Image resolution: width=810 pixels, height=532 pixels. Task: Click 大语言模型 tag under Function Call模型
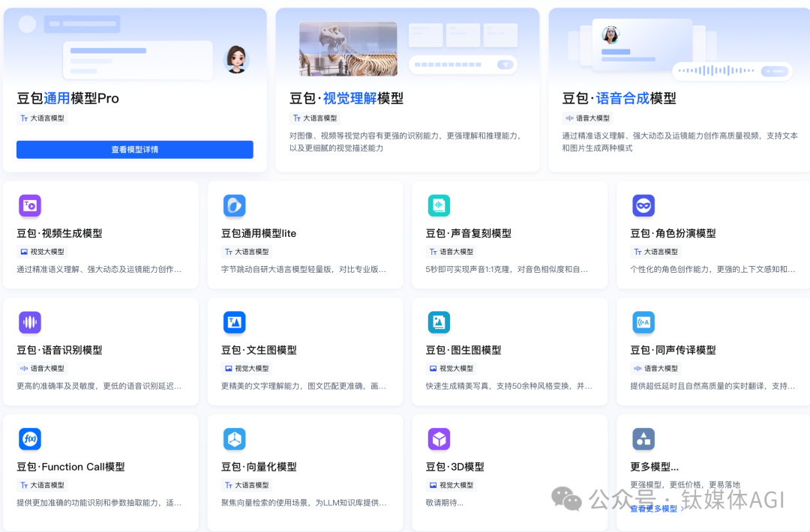[x=42, y=485]
